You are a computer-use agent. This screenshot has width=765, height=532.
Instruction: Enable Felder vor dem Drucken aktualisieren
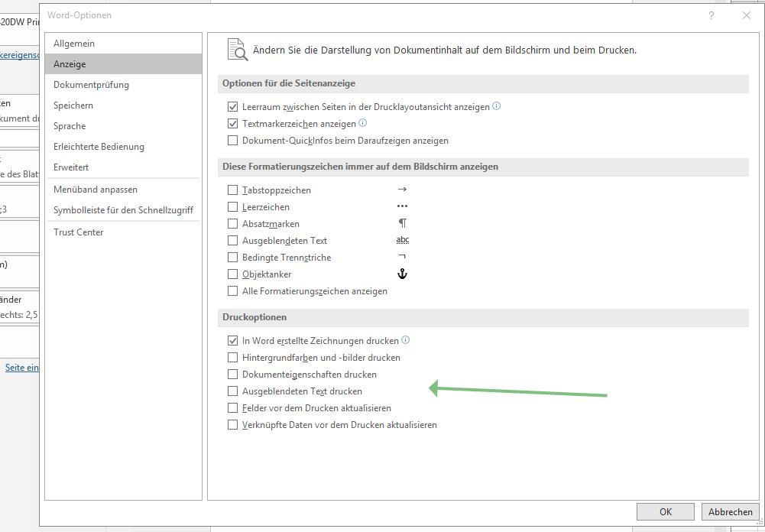(233, 408)
